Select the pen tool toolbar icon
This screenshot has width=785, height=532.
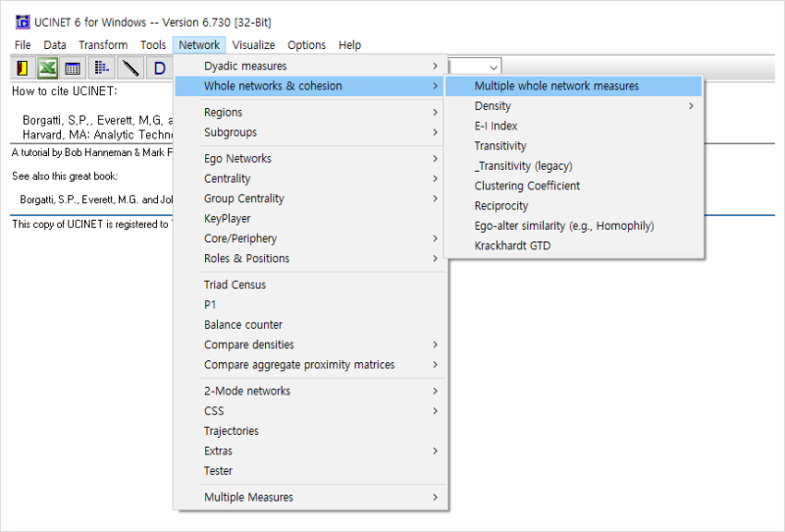coord(131,68)
